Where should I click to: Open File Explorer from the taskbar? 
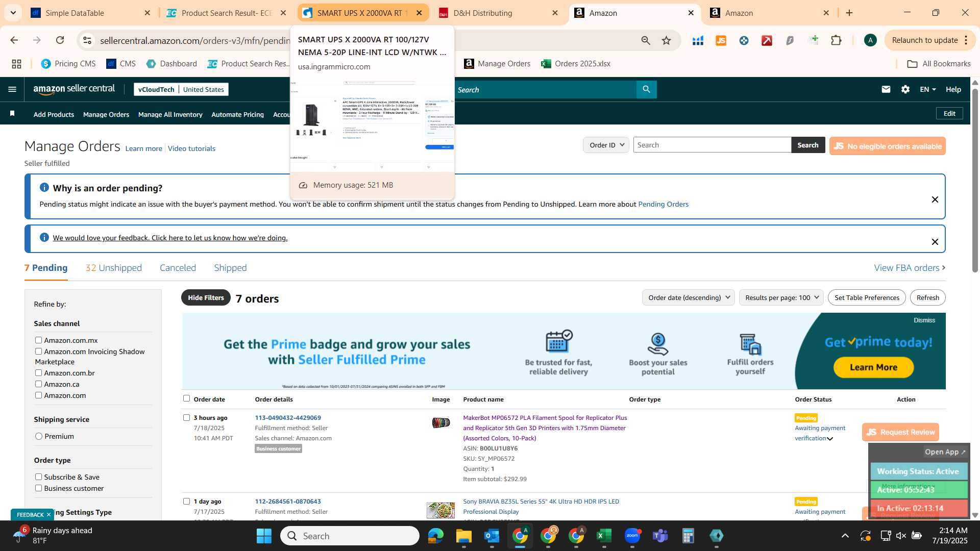463,536
